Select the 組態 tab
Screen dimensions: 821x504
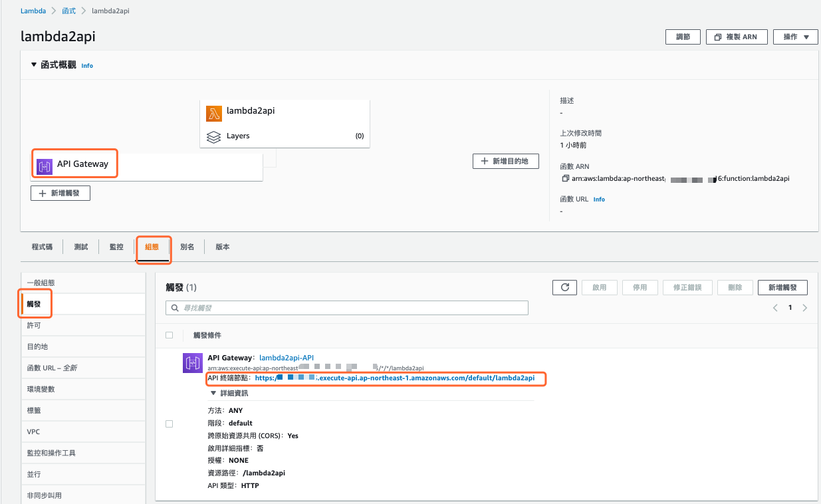tap(152, 247)
